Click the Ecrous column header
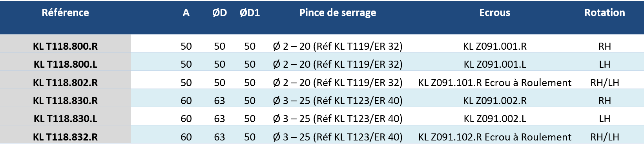Screen dimensions: 644x144 494,13
